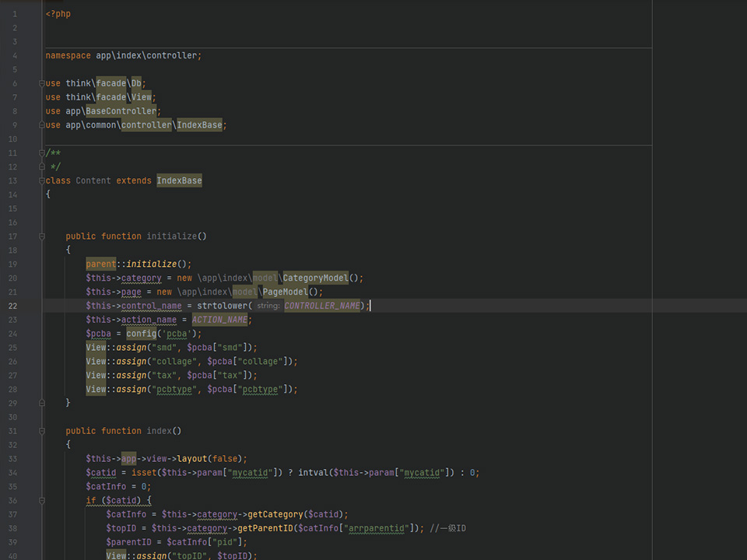Click the fold end marker on line 9
The image size is (747, 560).
coord(42,125)
